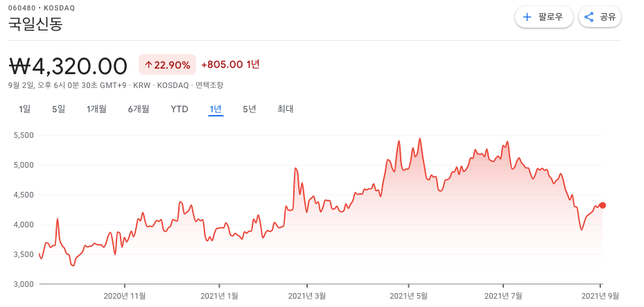Click the 4,000 y-axis label
Viewport: 644px width, 307px height.
(x=25, y=225)
